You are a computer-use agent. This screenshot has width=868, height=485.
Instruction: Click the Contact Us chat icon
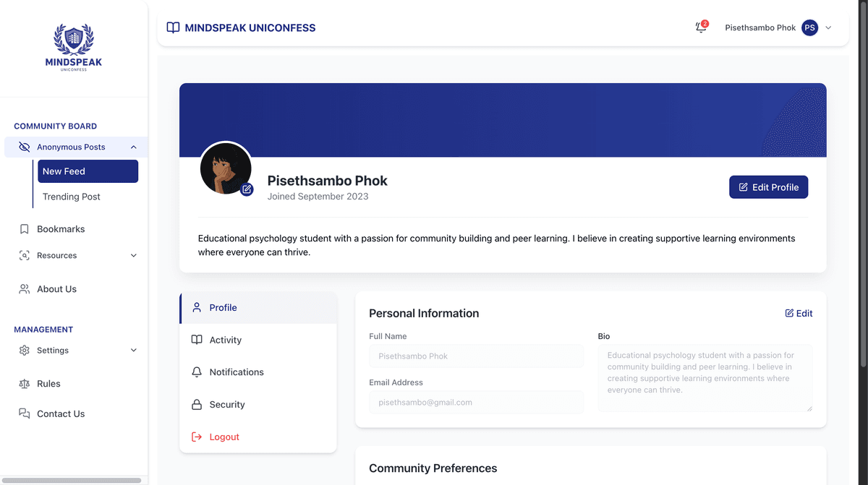[x=24, y=413]
